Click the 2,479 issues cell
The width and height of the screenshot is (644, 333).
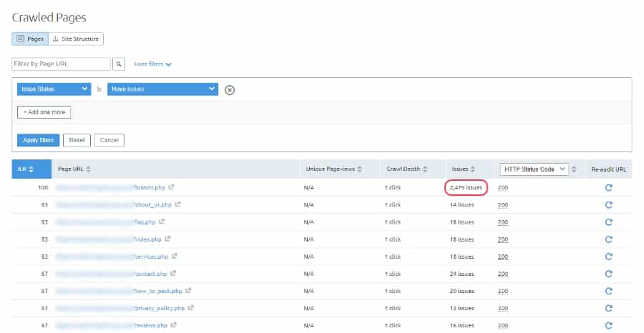tap(466, 187)
